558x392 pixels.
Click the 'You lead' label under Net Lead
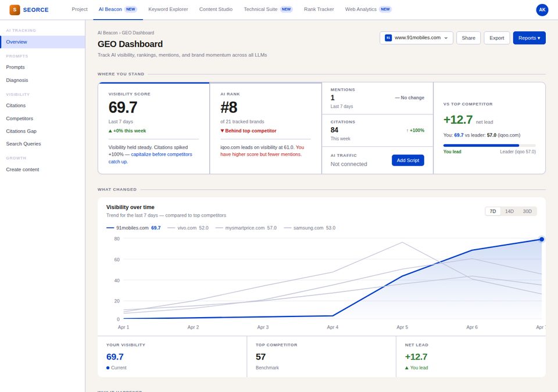point(416,368)
